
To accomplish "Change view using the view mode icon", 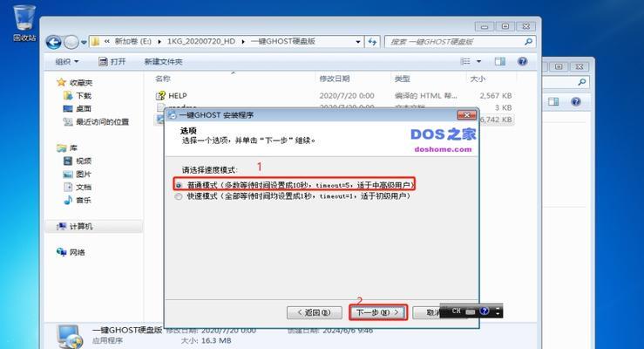I will pos(465,61).
